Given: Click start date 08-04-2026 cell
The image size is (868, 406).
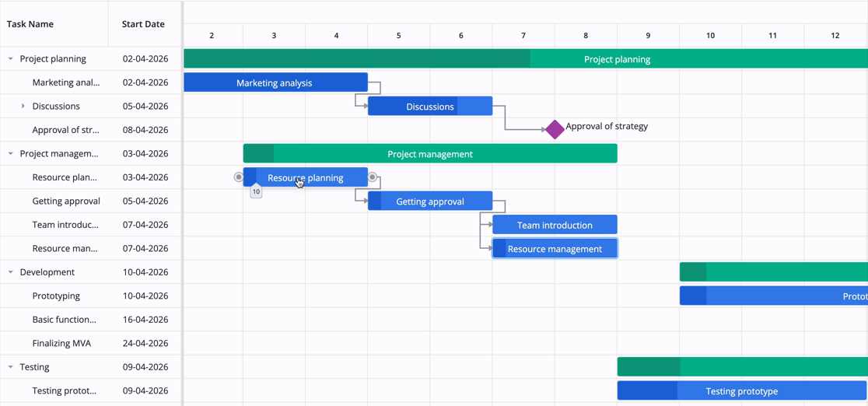Looking at the screenshot, I should 145,130.
